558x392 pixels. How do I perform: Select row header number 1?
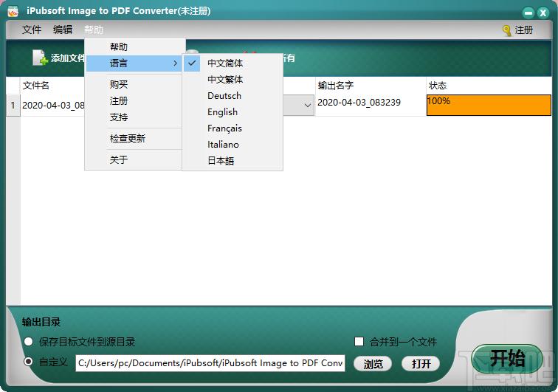click(13, 106)
